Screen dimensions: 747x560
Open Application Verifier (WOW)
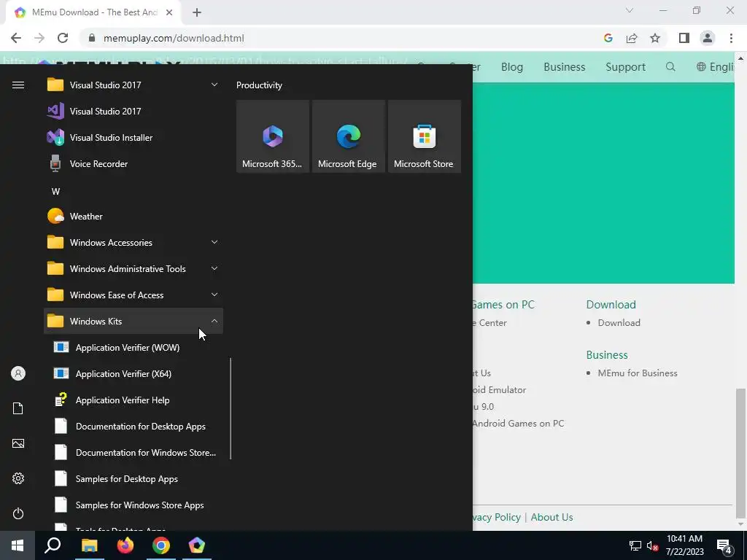pyautogui.click(x=133, y=348)
